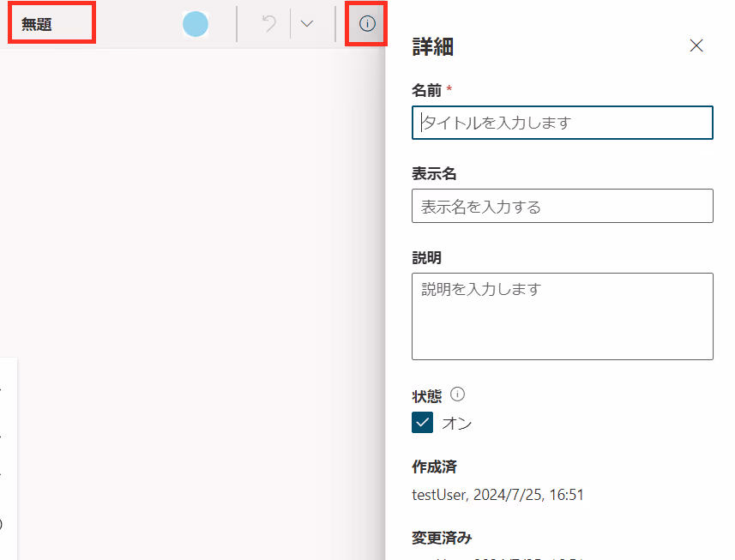The width and height of the screenshot is (735, 560).
Task: Click the 作成済 label
Action: (434, 467)
